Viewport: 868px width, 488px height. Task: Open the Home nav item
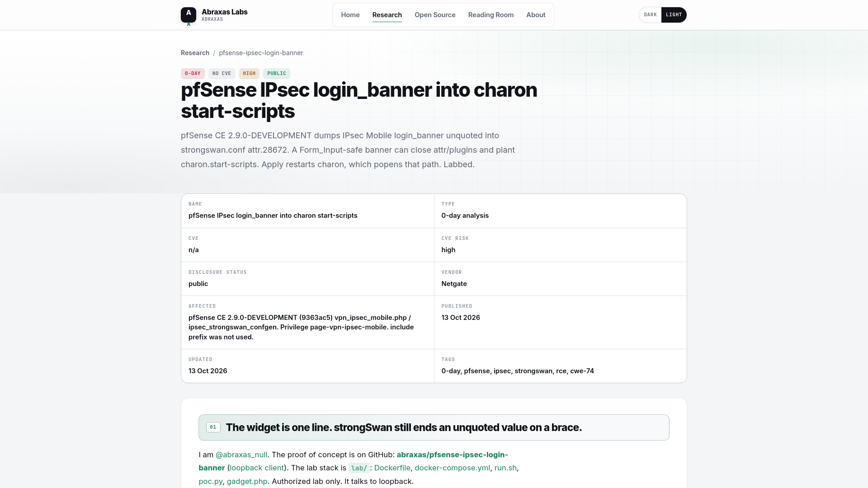[350, 15]
